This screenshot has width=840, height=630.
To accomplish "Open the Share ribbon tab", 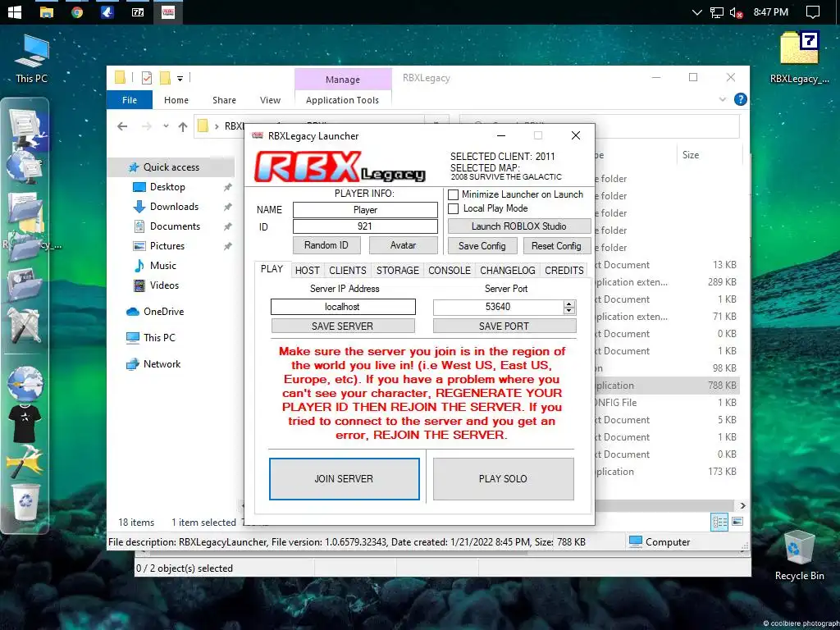I will click(224, 100).
